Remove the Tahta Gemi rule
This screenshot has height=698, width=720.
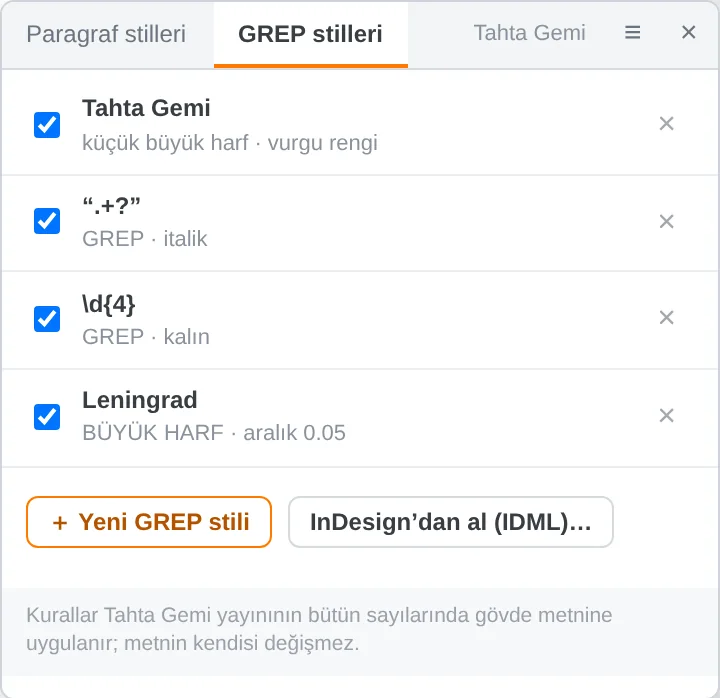666,124
